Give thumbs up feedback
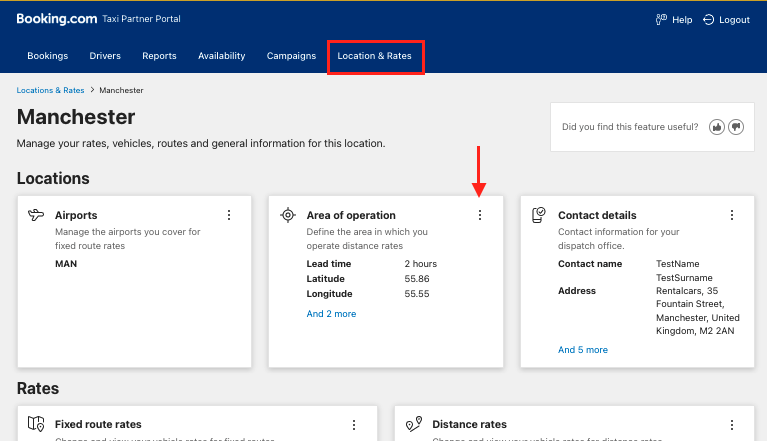767x441 pixels. pyautogui.click(x=717, y=127)
